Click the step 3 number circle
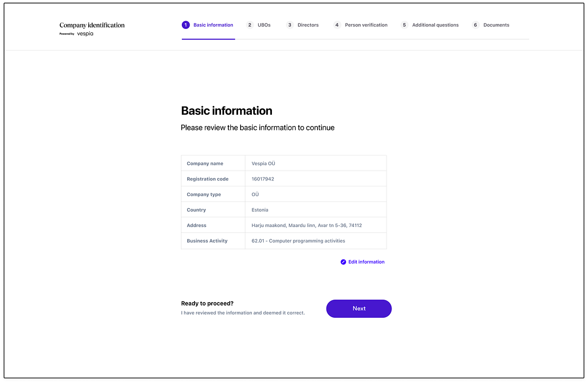The width and height of the screenshot is (588, 383). pos(290,25)
